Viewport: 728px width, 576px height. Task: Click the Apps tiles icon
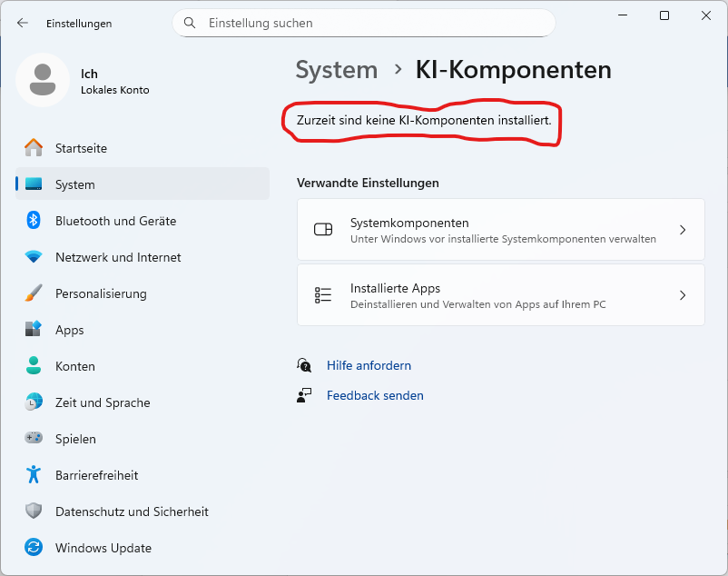tap(34, 329)
